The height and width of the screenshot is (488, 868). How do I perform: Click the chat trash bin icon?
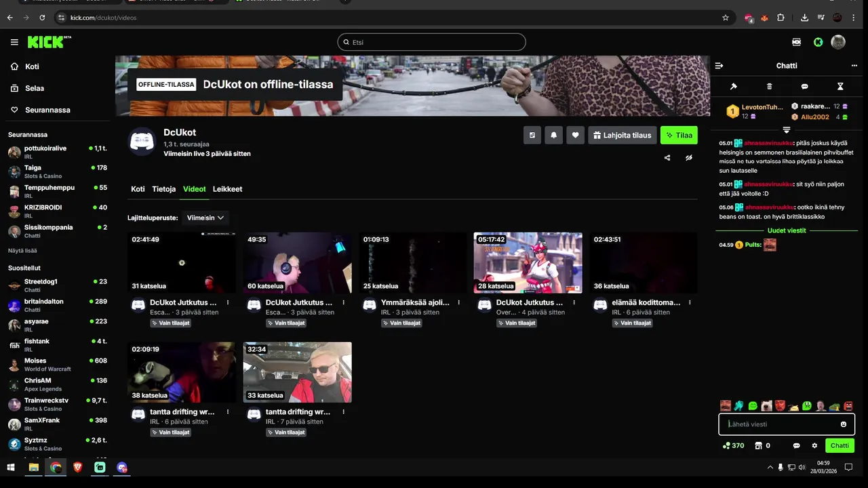tap(769, 87)
